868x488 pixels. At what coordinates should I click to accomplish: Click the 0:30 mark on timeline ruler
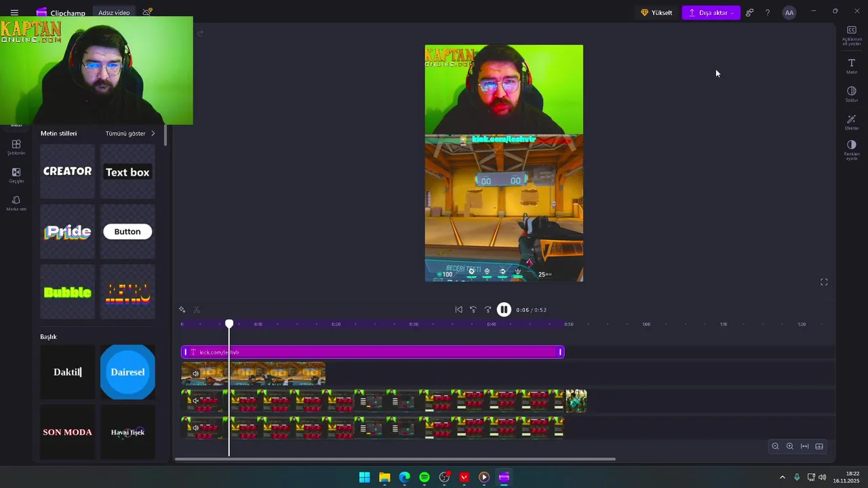(x=414, y=324)
